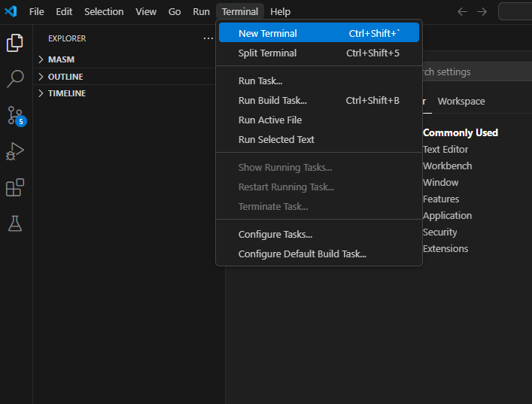Select Window settings category

click(x=440, y=183)
